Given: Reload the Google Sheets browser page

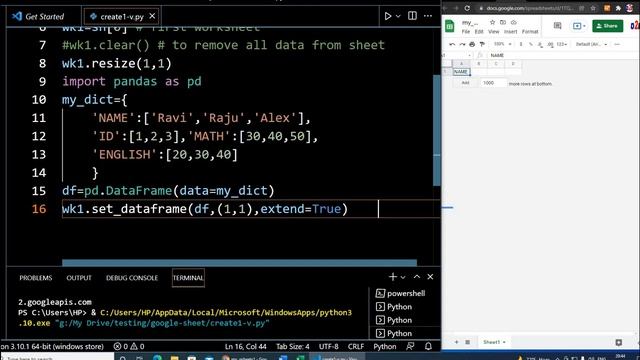Looking at the screenshot, I should click(x=467, y=8).
